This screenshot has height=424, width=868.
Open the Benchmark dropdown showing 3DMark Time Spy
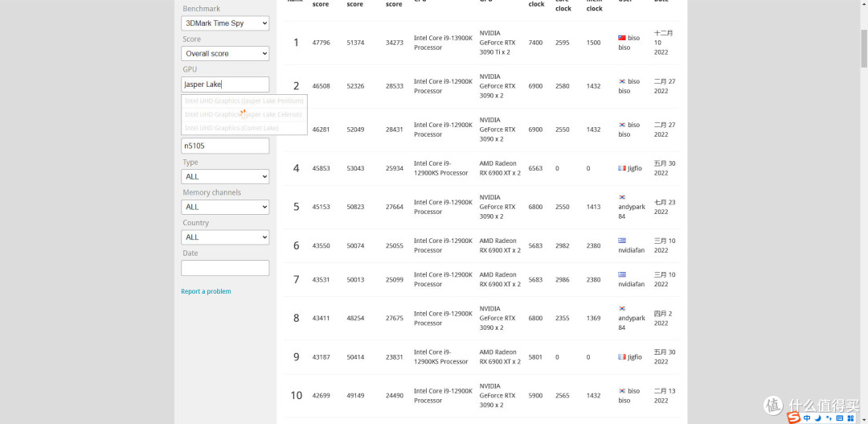tap(225, 23)
